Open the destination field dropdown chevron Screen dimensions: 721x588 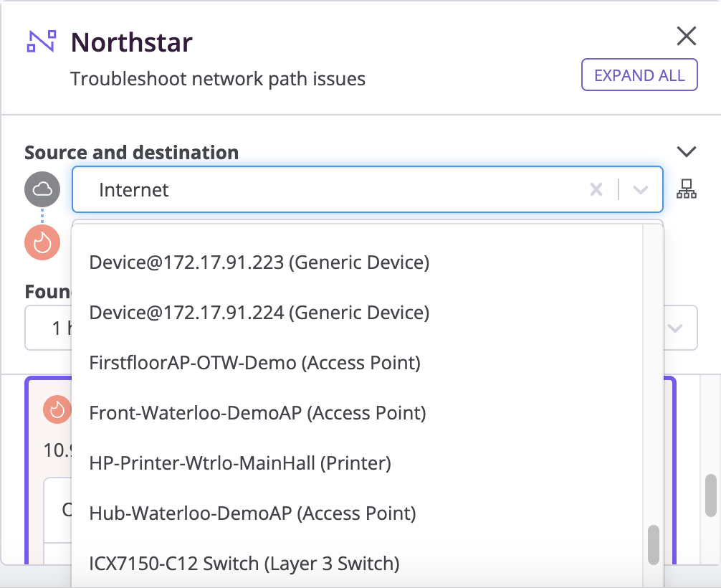point(640,189)
